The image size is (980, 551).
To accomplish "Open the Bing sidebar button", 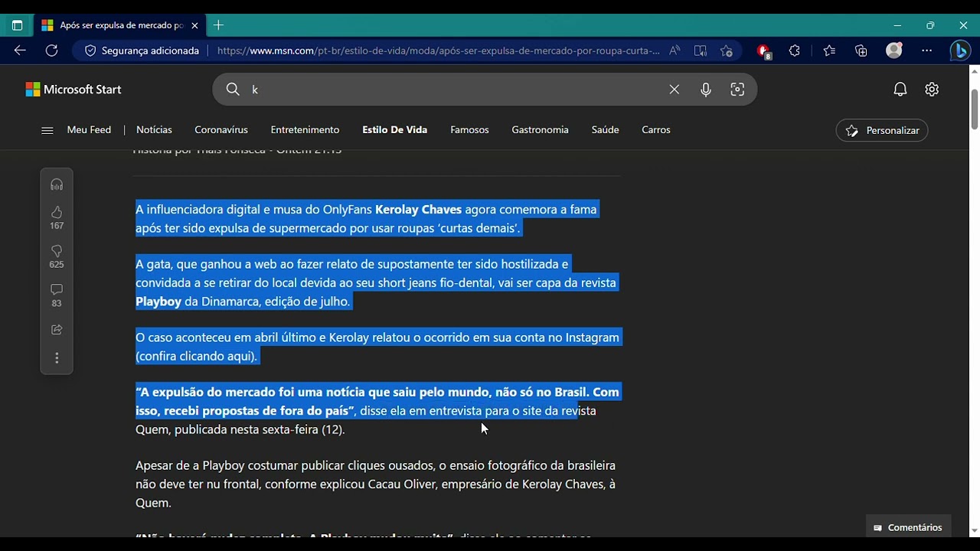I will click(960, 51).
